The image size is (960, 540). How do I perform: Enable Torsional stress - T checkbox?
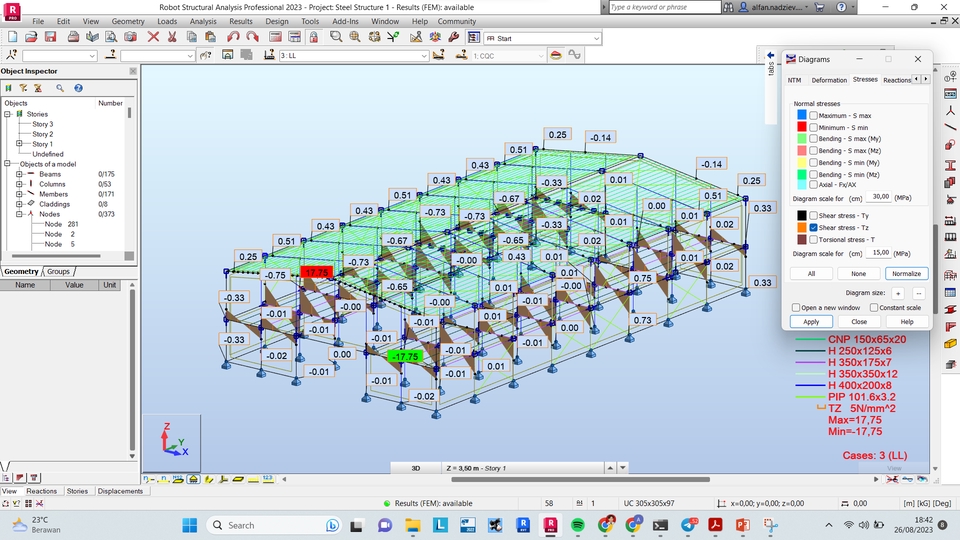(x=813, y=239)
